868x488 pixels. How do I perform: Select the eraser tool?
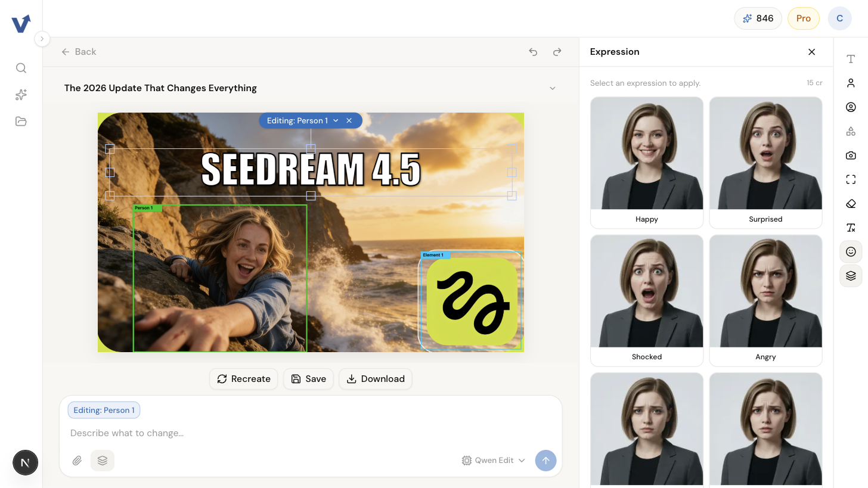tap(851, 204)
